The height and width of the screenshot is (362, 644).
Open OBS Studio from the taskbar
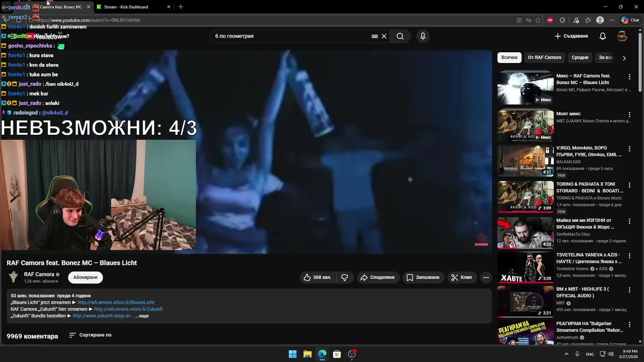tap(352, 354)
